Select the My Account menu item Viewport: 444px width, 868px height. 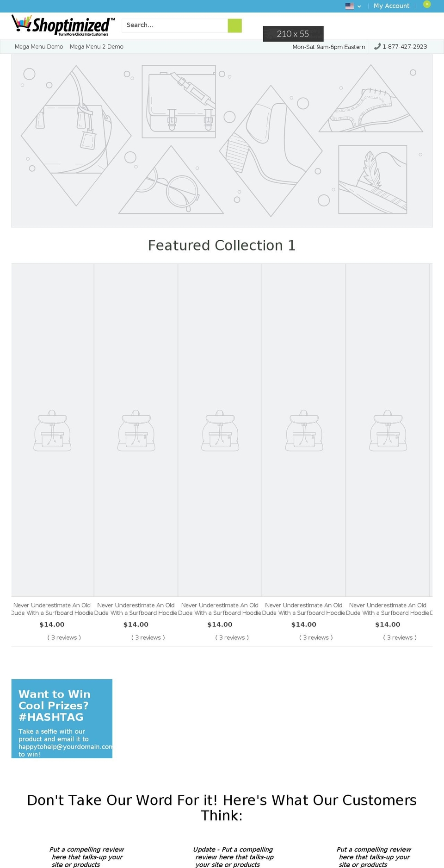(x=391, y=6)
